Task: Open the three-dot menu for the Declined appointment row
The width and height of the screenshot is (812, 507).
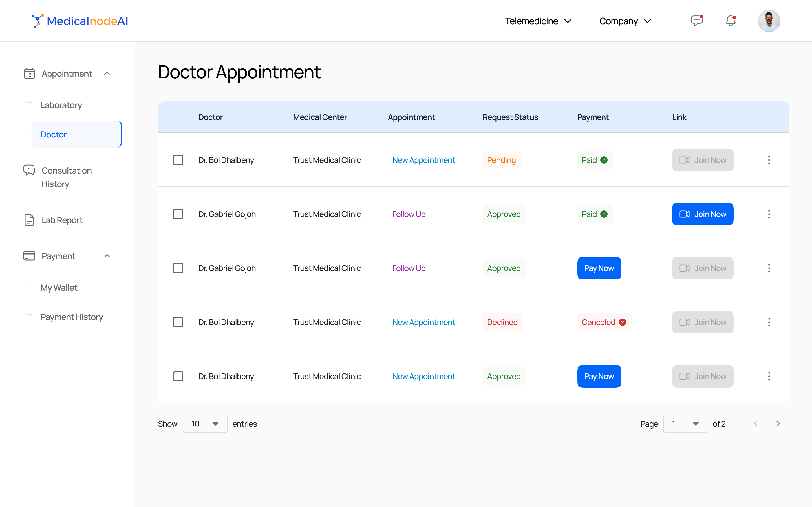Action: [x=769, y=322]
